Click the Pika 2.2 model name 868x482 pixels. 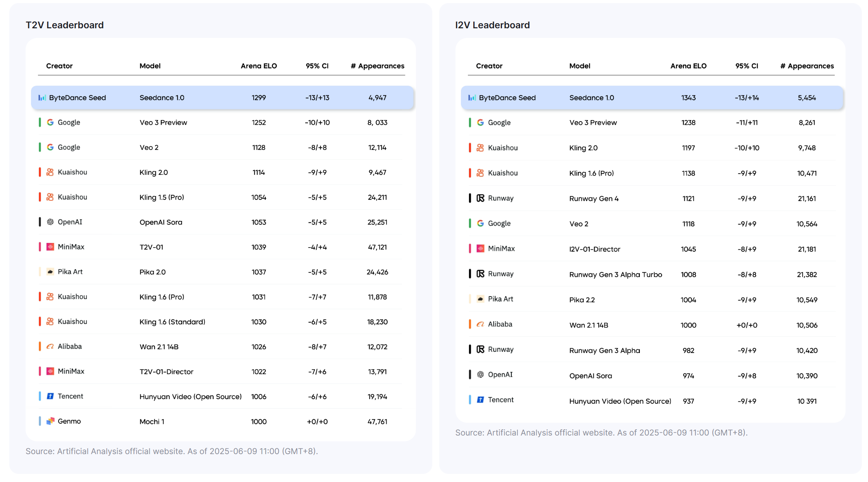pos(582,300)
